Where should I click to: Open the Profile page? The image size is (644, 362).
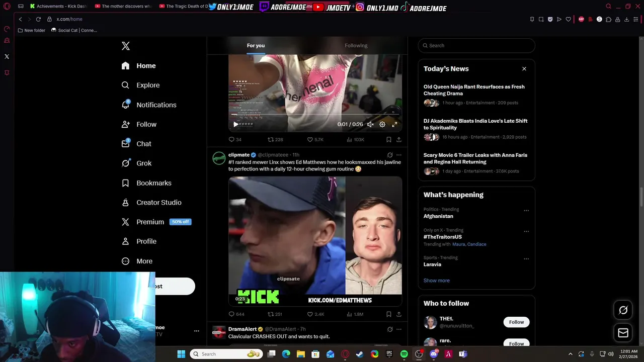coord(139,241)
